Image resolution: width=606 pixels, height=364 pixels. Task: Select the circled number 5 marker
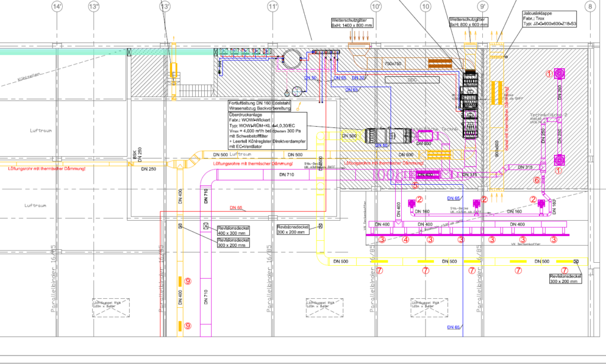pyautogui.click(x=415, y=185)
